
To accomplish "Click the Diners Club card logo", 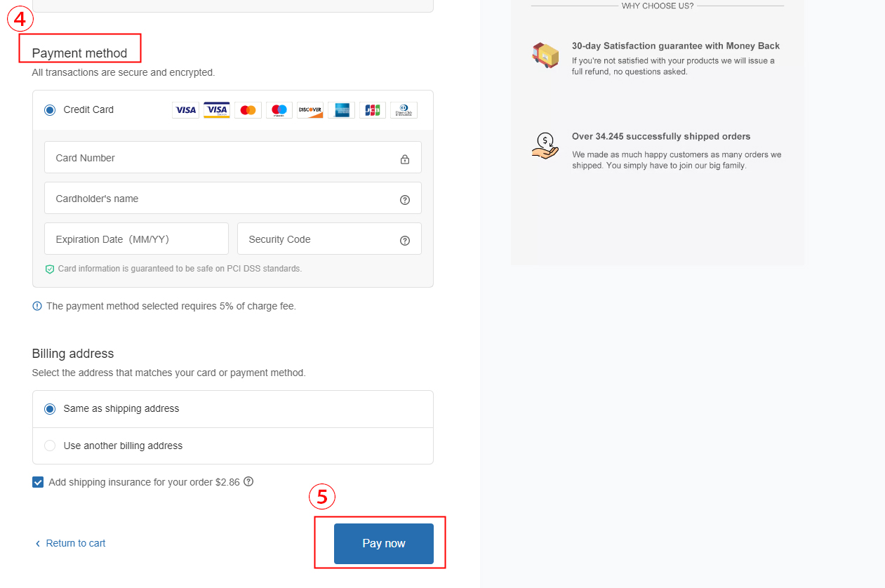I will coord(404,110).
